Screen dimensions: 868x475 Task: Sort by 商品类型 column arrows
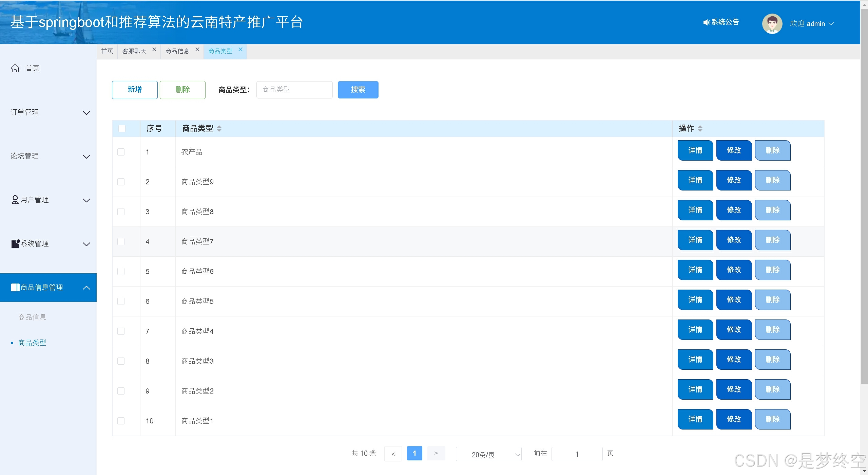coord(219,128)
